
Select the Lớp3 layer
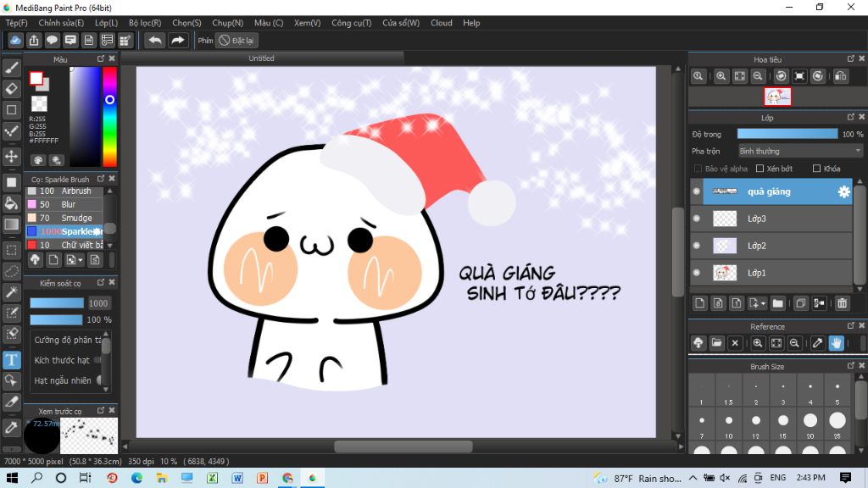tap(771, 219)
